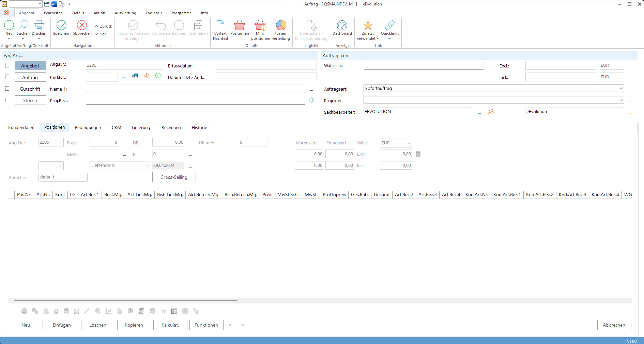Click into the Name 1 input field
Screen dimensions: 644x344
click(195, 89)
